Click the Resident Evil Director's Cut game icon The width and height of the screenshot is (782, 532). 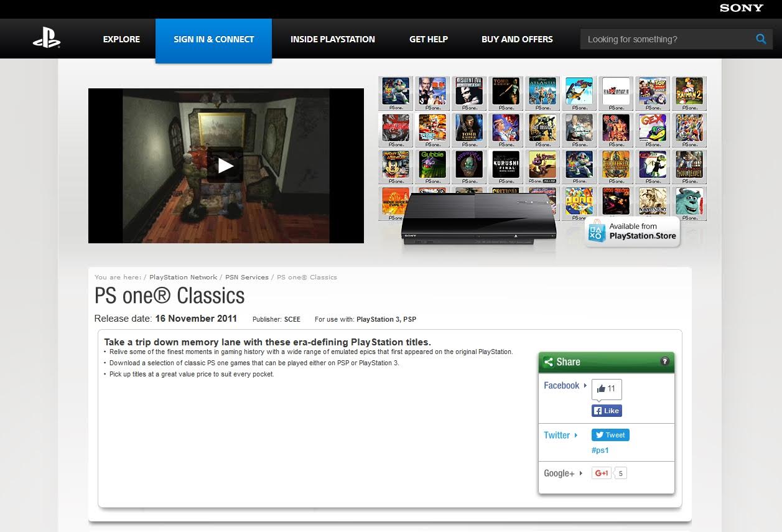[x=469, y=93]
